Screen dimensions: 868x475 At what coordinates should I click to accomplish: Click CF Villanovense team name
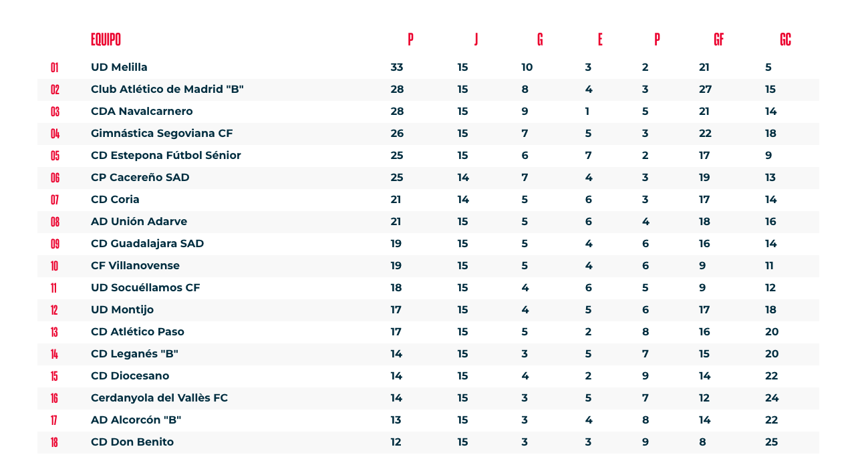point(135,266)
